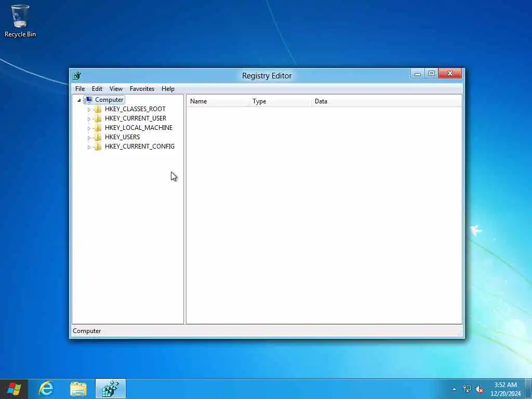Select HKEY_CLASSES_ROOT in the tree

click(x=135, y=109)
